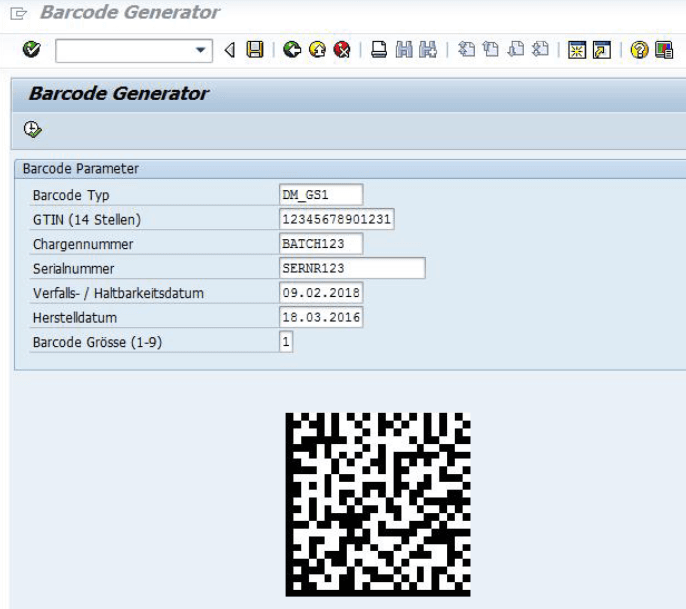Click the Previous Page icon
The width and height of the screenshot is (686, 609).
491,49
